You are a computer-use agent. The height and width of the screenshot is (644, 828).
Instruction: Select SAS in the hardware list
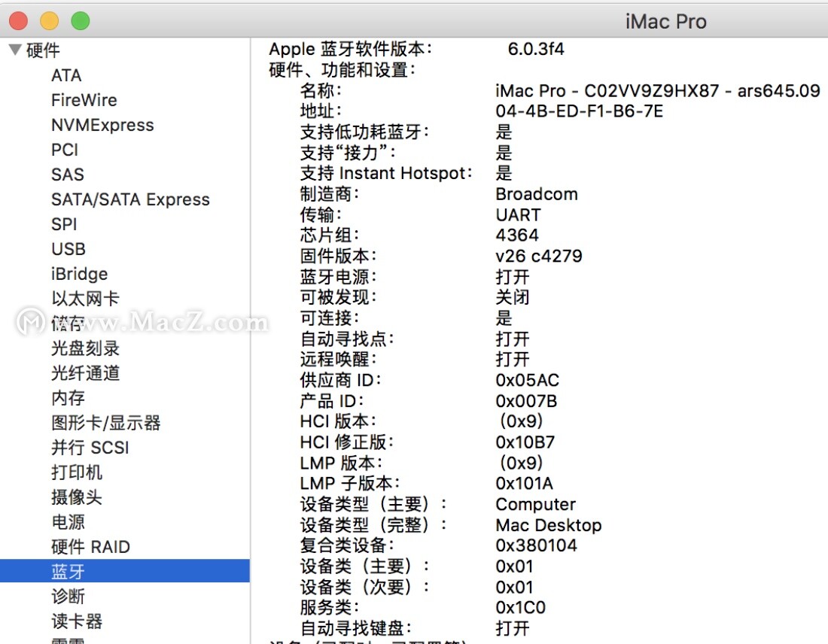[68, 175]
